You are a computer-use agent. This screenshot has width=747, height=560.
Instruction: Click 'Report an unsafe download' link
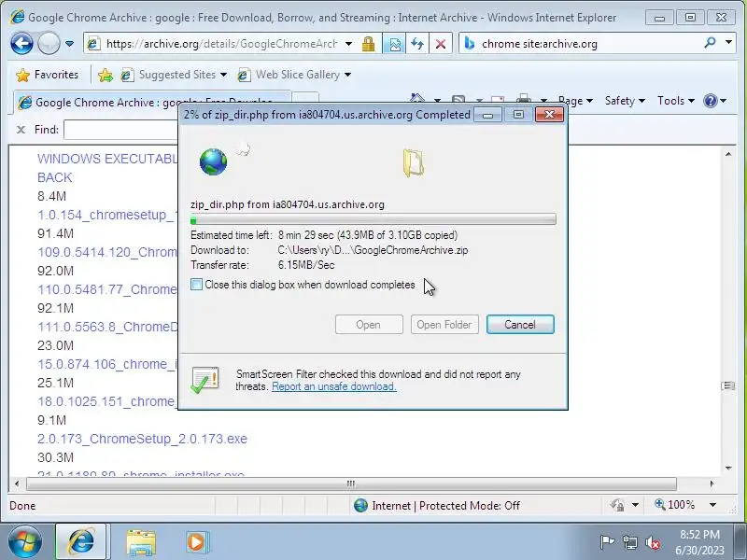click(334, 386)
